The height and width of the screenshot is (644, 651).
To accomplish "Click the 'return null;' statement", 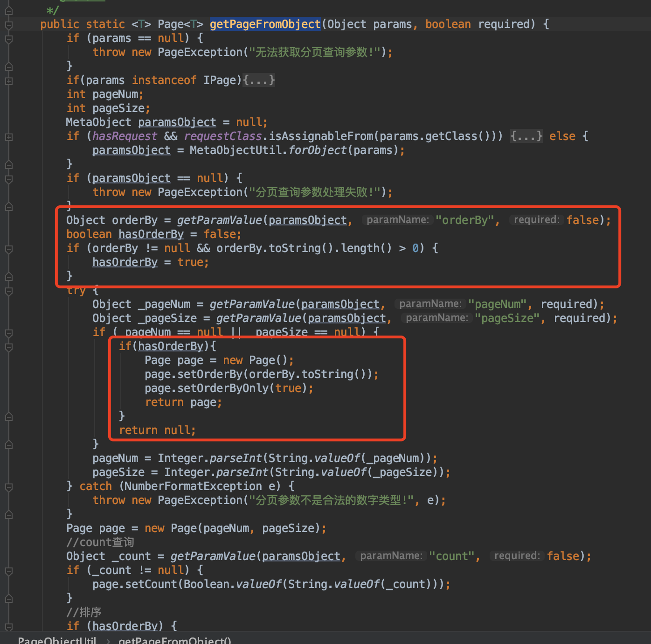I will 157,430.
